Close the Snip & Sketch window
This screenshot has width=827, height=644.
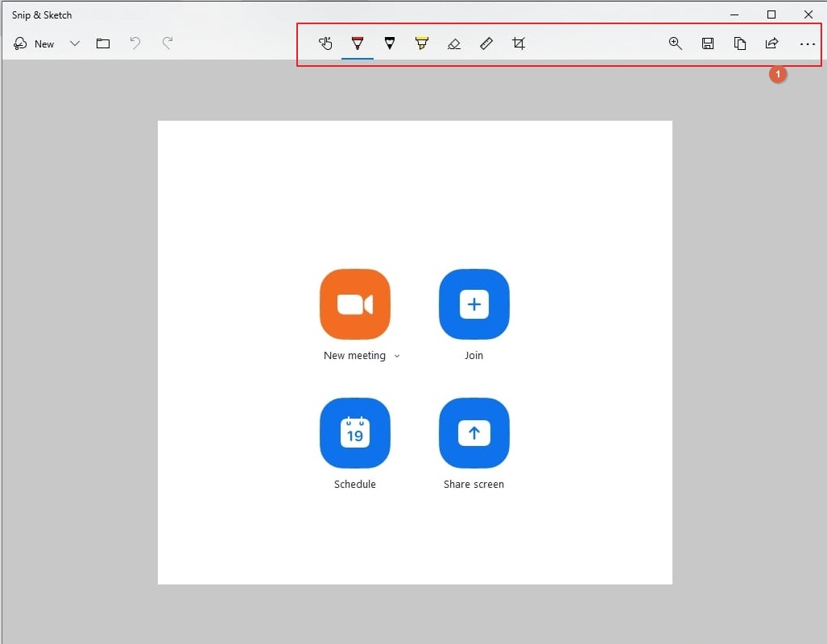coord(808,14)
